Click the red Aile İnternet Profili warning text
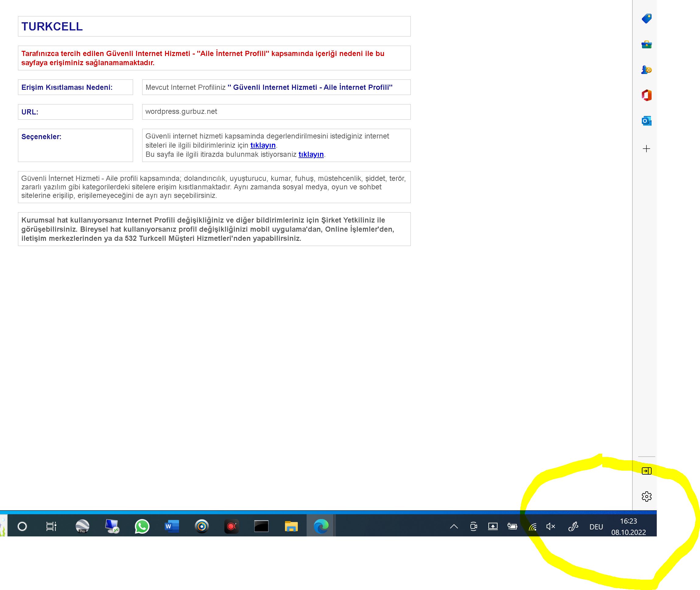 [x=203, y=58]
